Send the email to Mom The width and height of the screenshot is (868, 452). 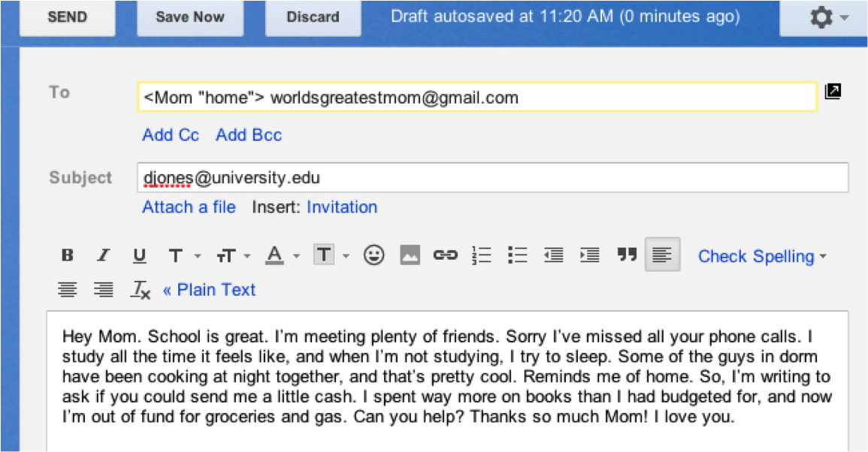tap(67, 17)
